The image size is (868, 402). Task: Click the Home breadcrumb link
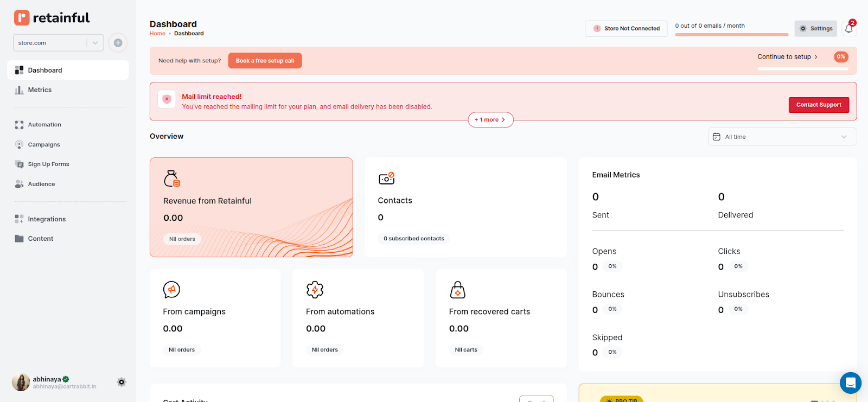click(x=157, y=34)
